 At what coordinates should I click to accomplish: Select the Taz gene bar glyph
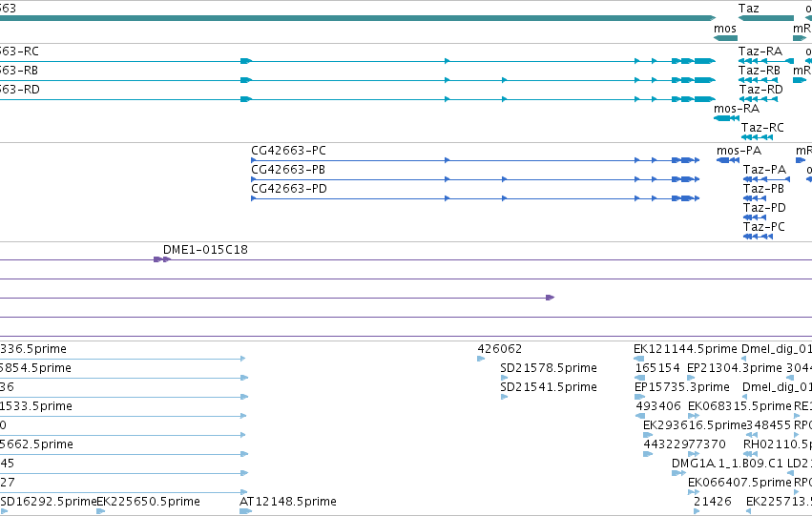tap(766, 18)
